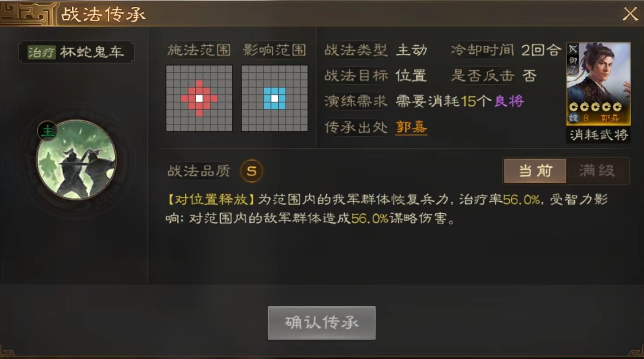
Task: Select the 郭嘉 general portrait card
Action: coord(598,84)
